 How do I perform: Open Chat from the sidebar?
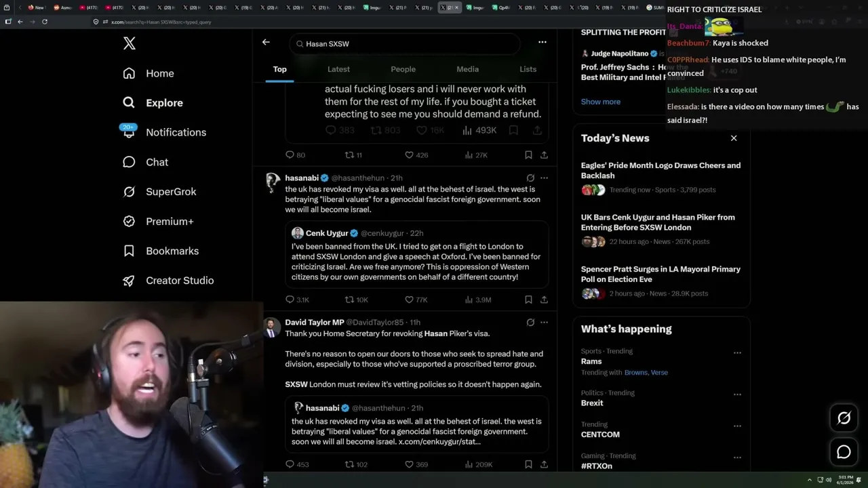[145, 162]
